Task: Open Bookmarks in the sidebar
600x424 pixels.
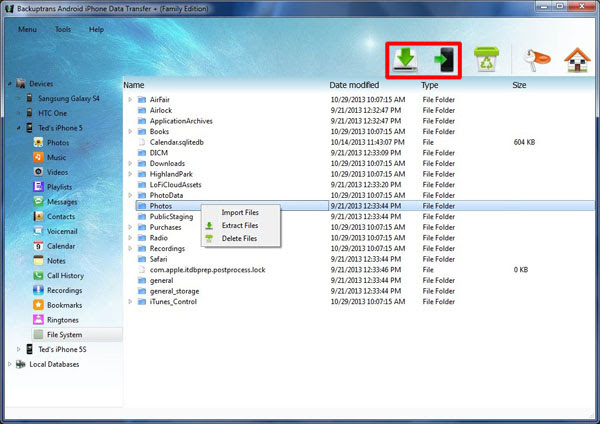Action: tap(64, 305)
